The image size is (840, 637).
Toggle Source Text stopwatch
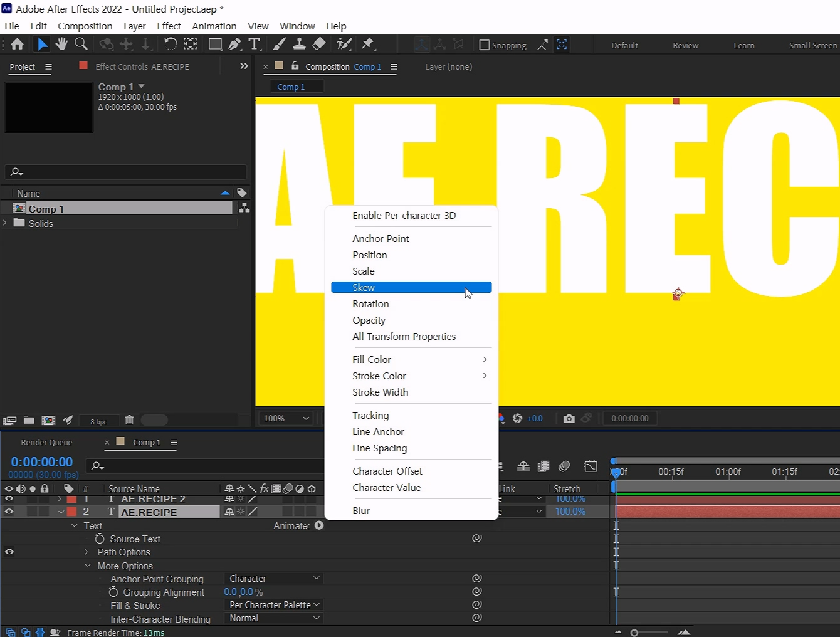click(99, 539)
